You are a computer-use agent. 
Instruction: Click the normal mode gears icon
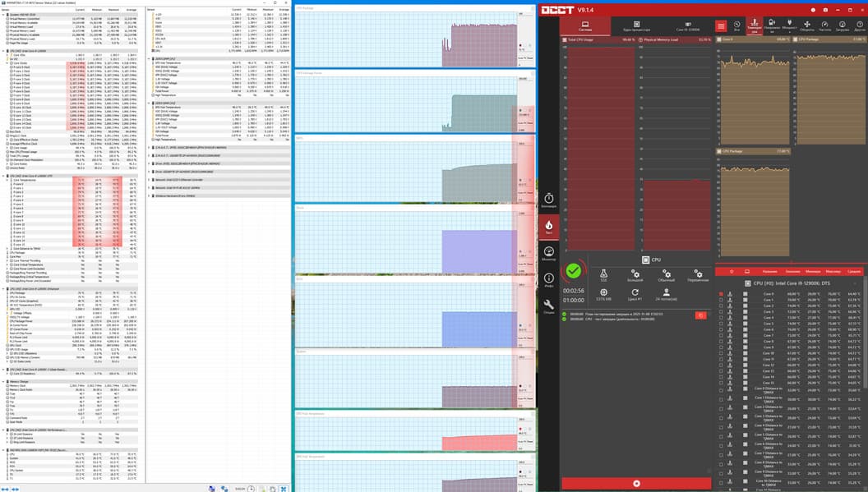click(x=667, y=275)
